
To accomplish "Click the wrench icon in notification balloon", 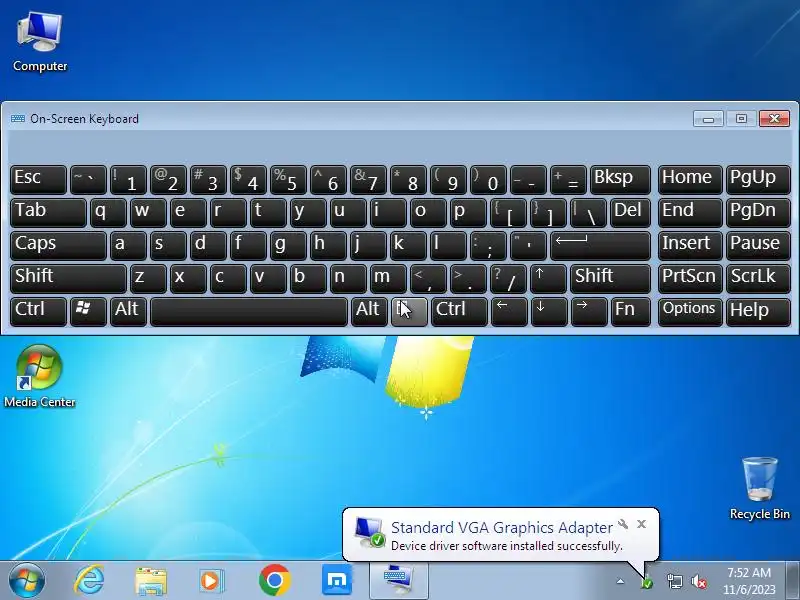I will tap(623, 524).
